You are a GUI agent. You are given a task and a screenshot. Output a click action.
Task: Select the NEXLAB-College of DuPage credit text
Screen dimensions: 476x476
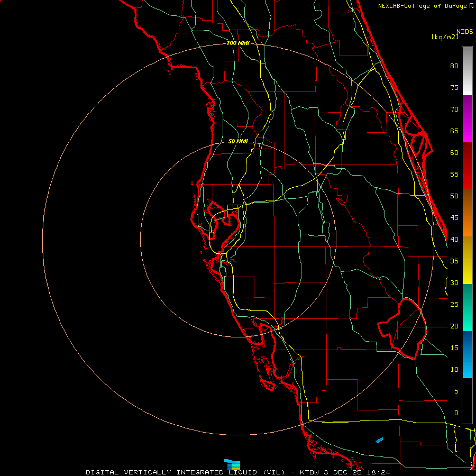click(x=423, y=6)
